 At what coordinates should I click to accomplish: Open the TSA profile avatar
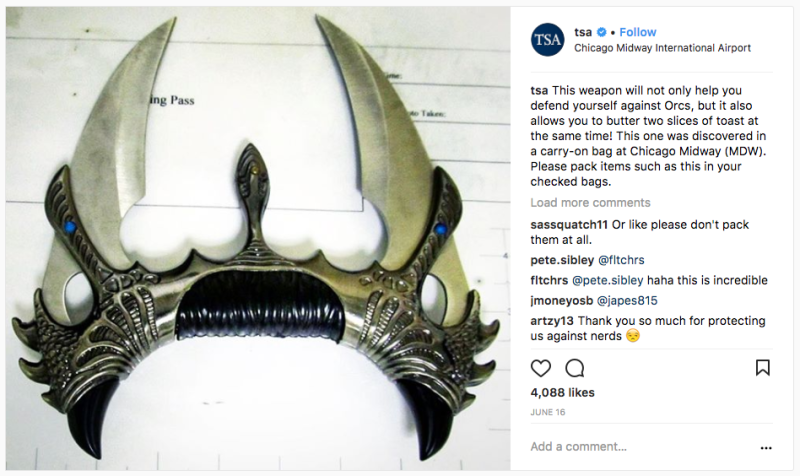pos(547,39)
